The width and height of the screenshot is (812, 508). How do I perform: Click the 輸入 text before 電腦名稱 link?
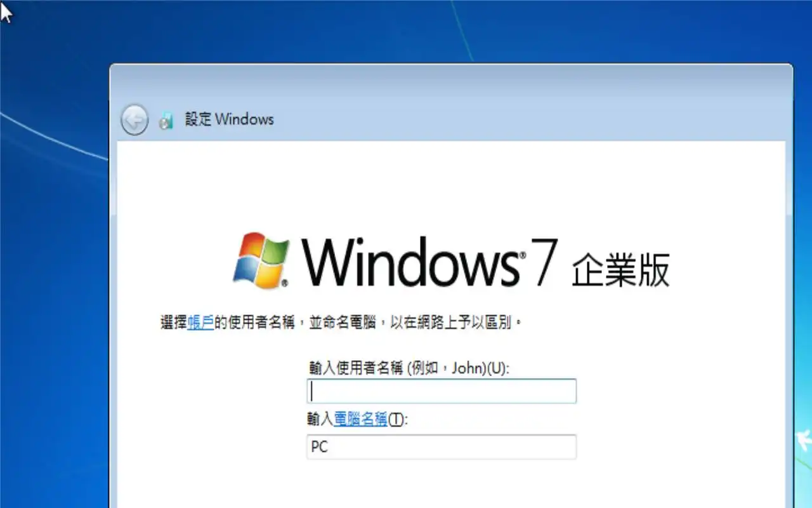(x=321, y=420)
